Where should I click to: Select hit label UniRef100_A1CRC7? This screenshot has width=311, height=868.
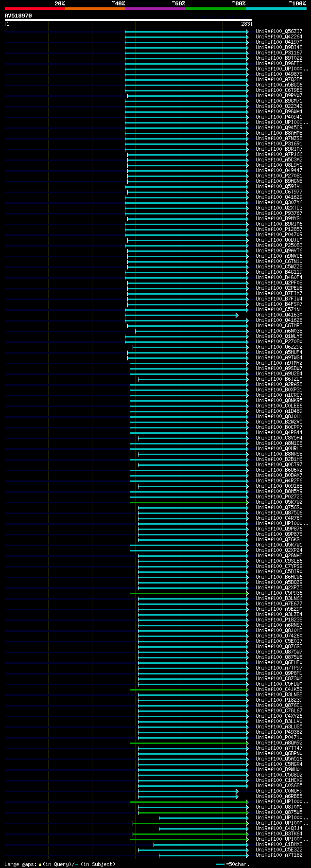click(279, 395)
